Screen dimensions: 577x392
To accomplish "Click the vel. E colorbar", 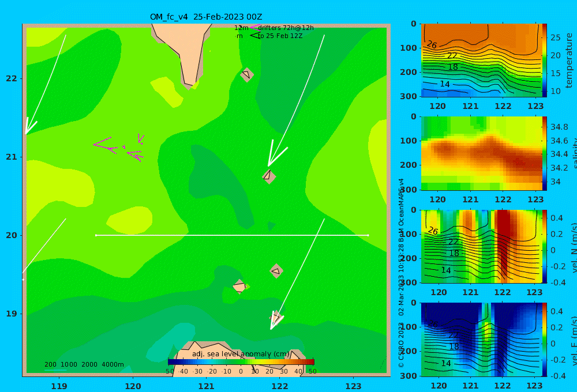I will tap(545, 340).
